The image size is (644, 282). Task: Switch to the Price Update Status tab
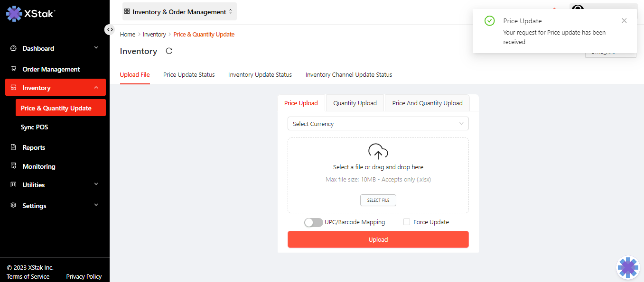click(x=189, y=74)
